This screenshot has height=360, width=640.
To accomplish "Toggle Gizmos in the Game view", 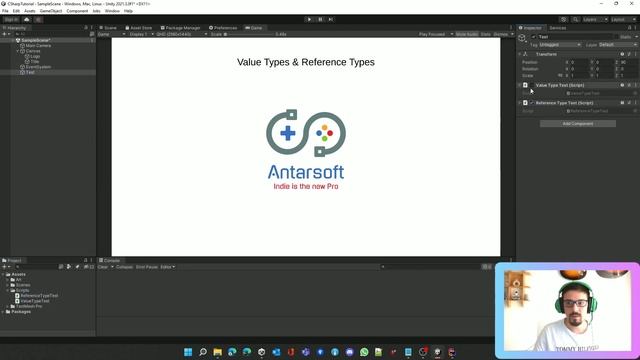I will coord(501,34).
